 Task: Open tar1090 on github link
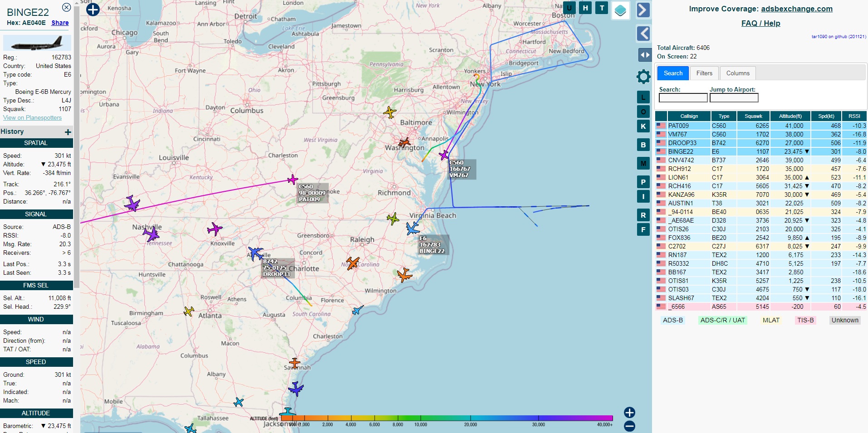click(x=839, y=37)
